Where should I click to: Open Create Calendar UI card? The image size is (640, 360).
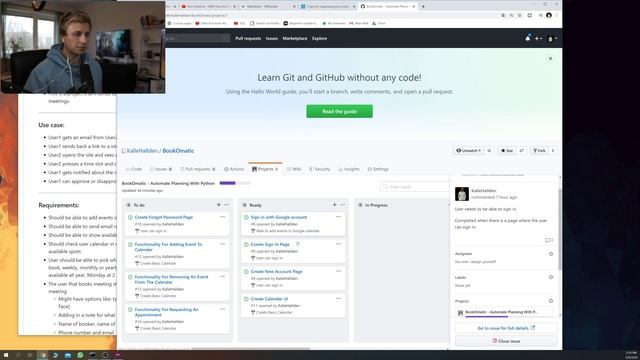click(x=269, y=299)
